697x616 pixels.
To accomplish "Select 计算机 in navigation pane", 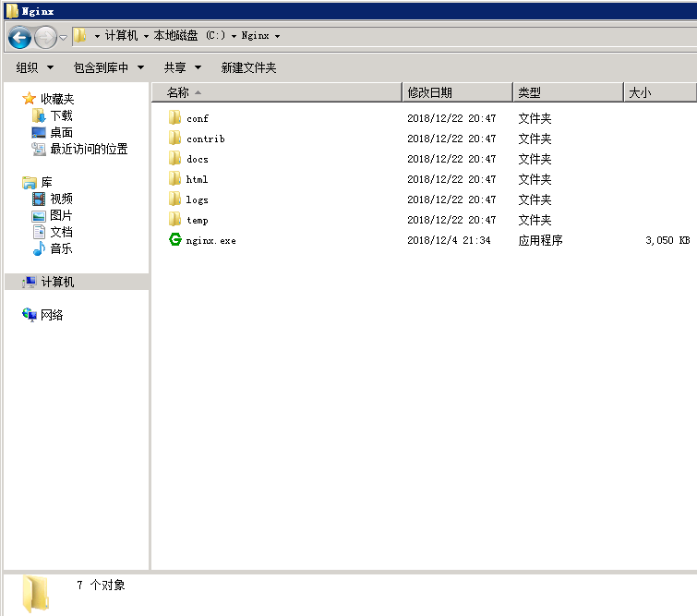I will click(x=57, y=282).
